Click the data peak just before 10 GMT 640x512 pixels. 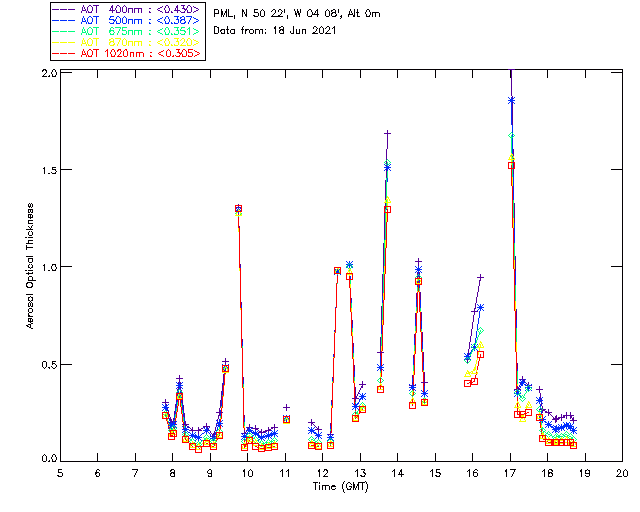point(238,209)
